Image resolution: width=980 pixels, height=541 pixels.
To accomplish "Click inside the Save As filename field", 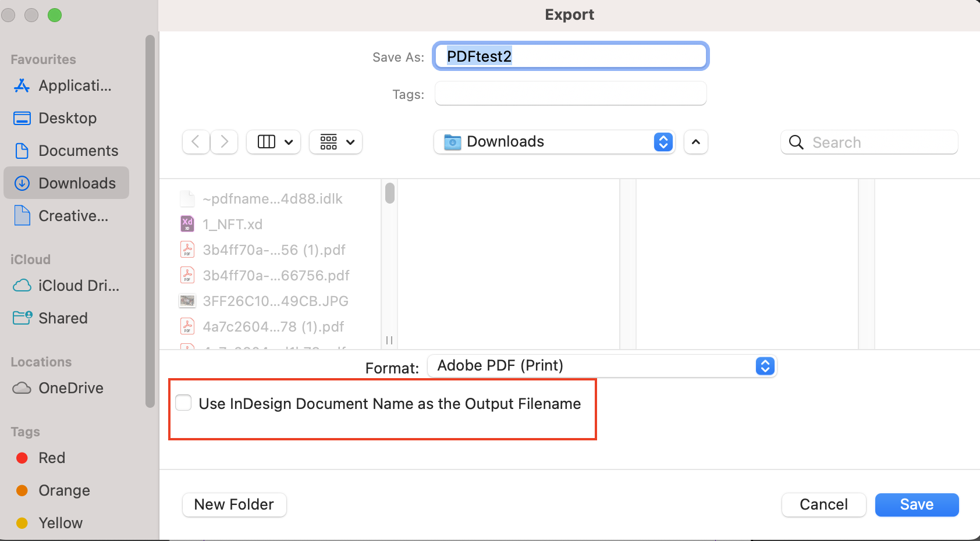I will pos(570,56).
